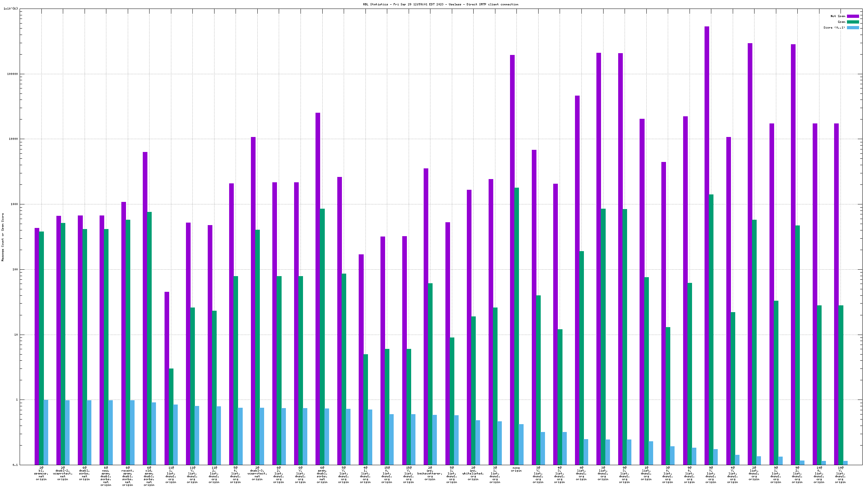Click the y-axis tick label '10000'

point(13,139)
